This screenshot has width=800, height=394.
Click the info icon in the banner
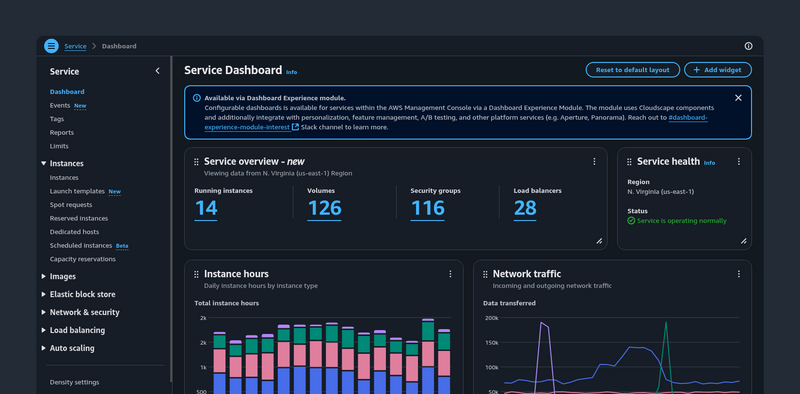pos(196,98)
